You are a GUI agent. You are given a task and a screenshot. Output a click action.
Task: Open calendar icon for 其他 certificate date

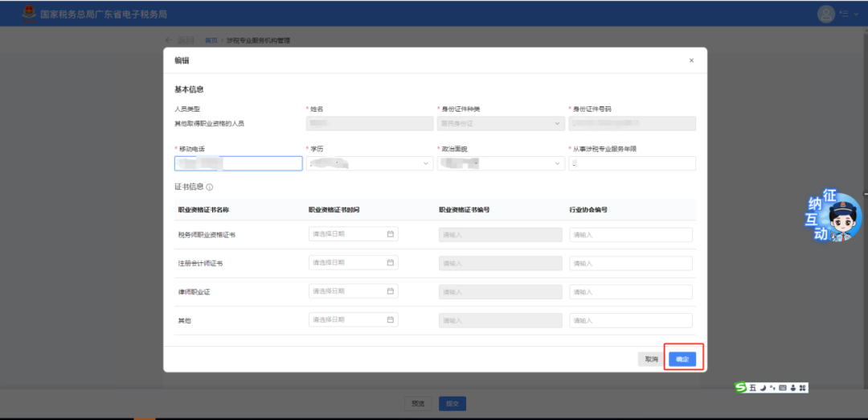[x=391, y=319]
